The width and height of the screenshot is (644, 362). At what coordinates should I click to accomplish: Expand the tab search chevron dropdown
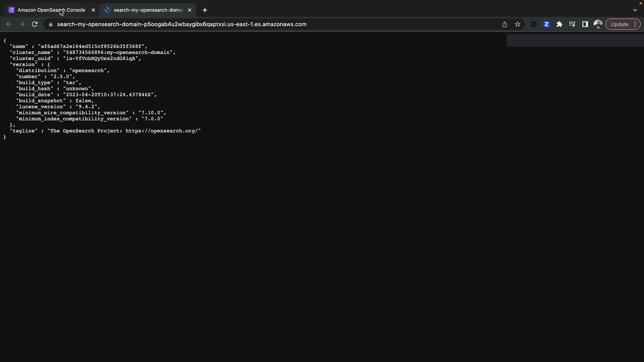(635, 10)
